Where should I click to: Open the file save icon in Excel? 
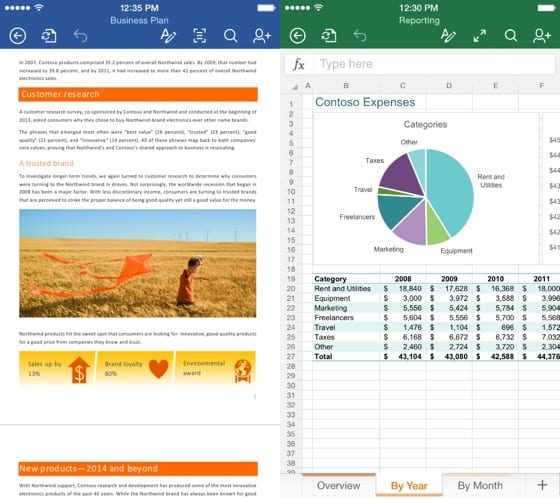(x=329, y=36)
